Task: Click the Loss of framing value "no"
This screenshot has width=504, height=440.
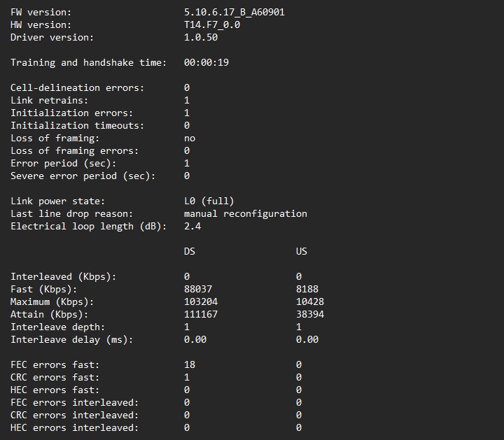Action: (x=190, y=139)
